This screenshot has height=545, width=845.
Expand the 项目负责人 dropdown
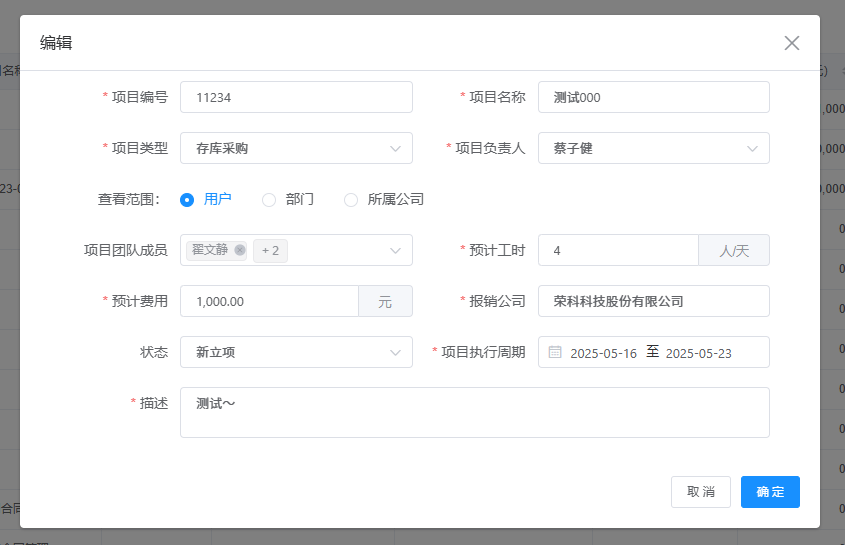tap(653, 148)
